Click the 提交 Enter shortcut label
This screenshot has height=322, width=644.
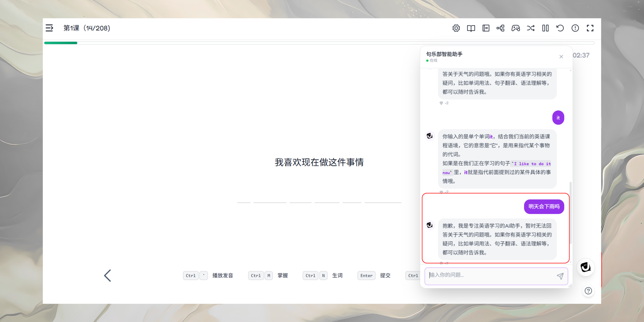(x=385, y=276)
